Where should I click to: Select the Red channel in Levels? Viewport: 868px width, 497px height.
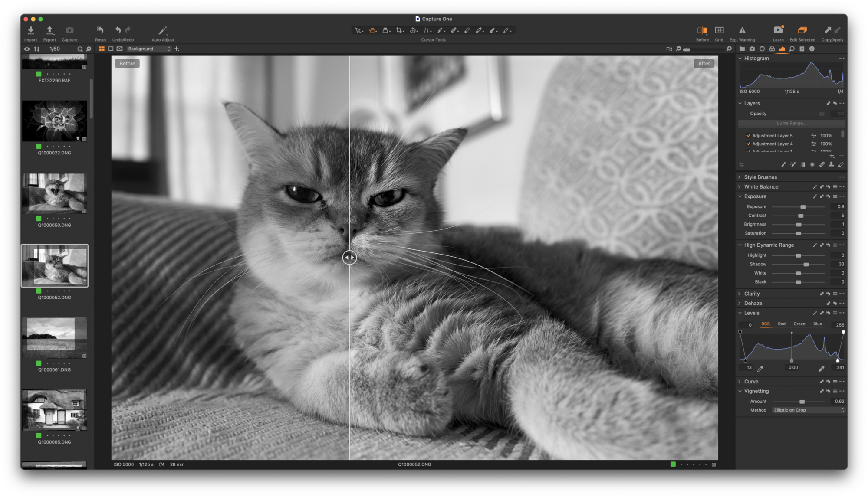click(x=782, y=324)
